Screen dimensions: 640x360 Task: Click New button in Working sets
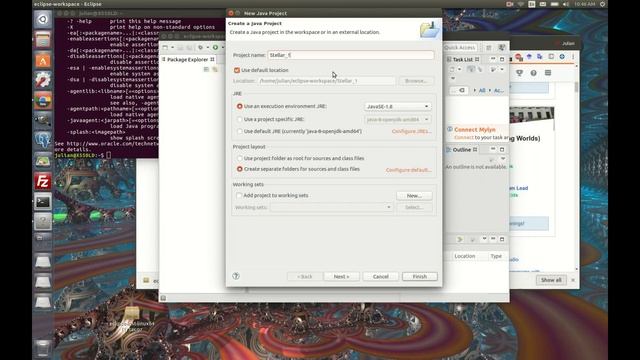(x=414, y=196)
